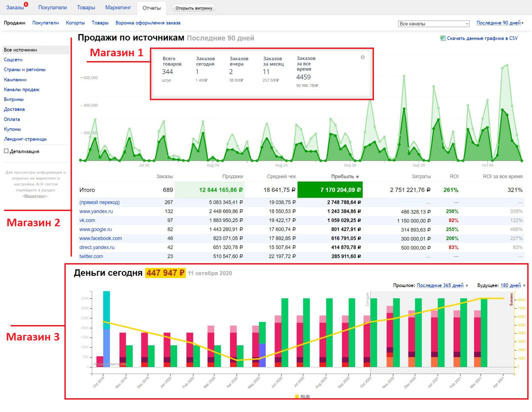
Task: Click the red notification badge on Заказы
Action: click(26, 4)
